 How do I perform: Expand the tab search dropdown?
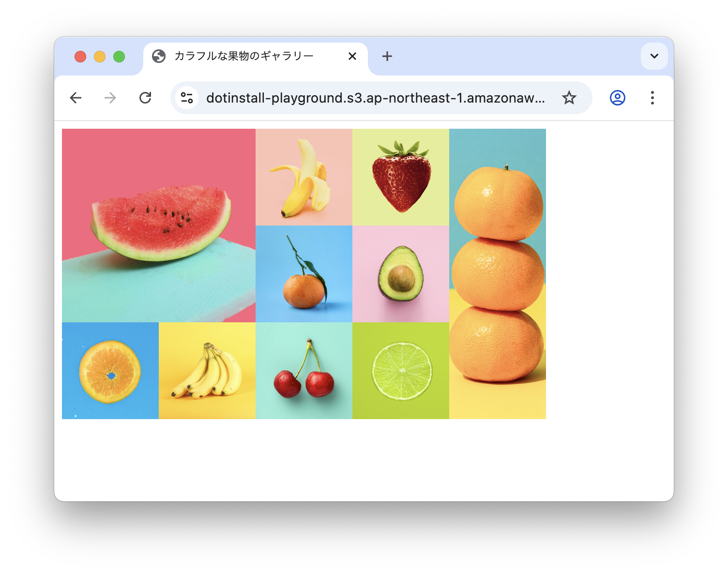654,56
